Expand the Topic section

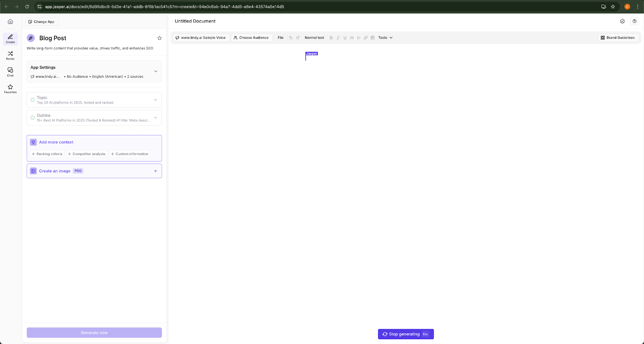tap(155, 100)
